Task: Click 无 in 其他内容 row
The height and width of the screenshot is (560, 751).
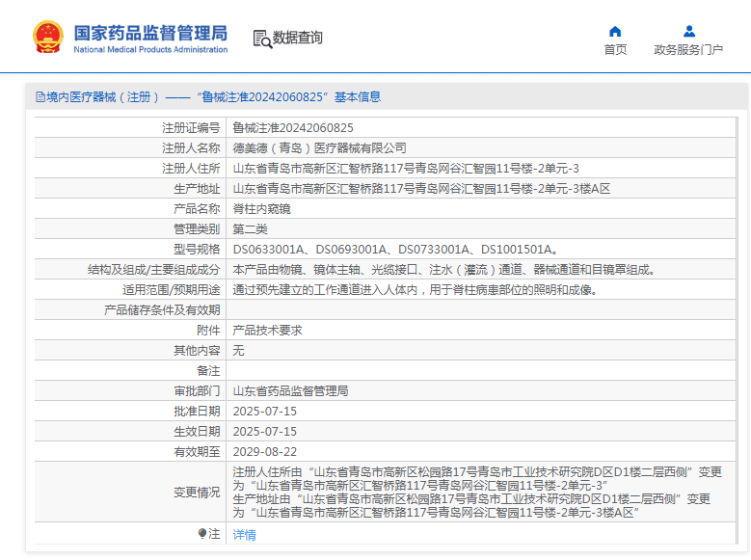Action: 238,351
